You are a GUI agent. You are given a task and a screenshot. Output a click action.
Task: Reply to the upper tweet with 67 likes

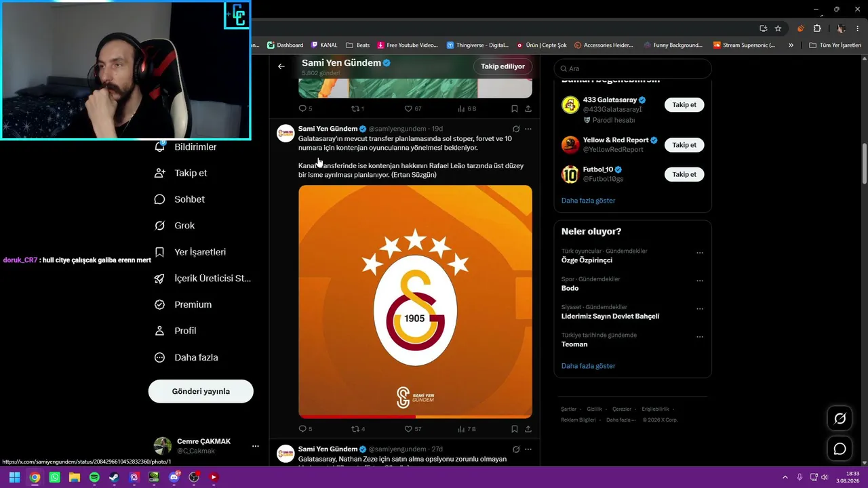click(x=302, y=108)
